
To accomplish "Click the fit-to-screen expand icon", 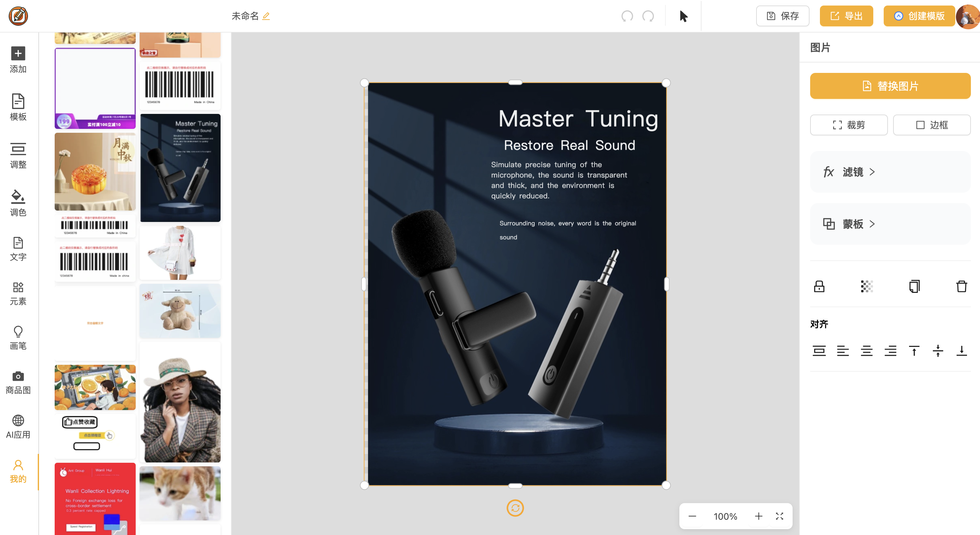I will click(780, 516).
